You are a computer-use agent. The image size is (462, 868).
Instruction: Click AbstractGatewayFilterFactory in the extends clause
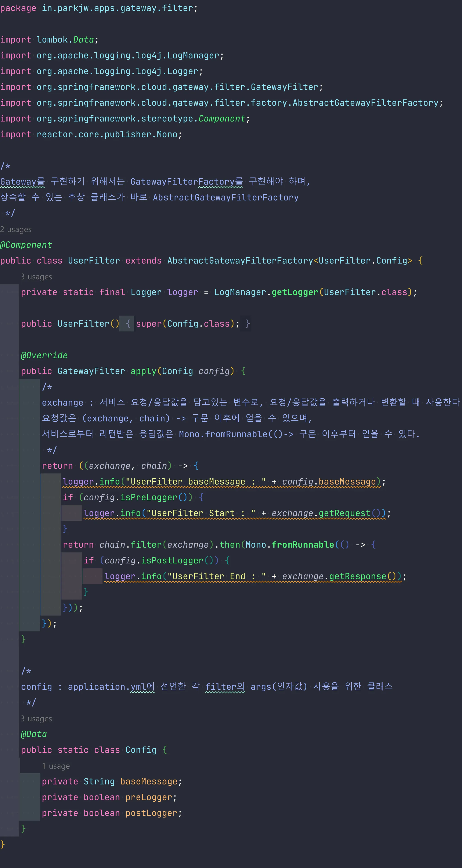[x=240, y=261]
